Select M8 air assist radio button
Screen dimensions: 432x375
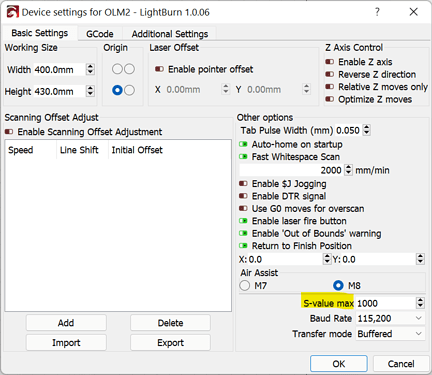coord(338,286)
